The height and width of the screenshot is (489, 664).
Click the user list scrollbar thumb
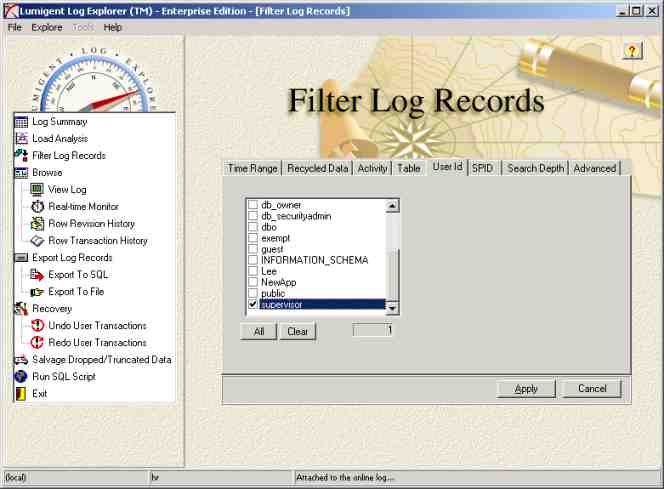(392, 275)
